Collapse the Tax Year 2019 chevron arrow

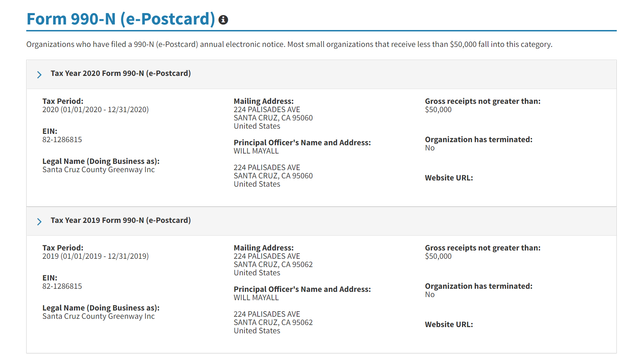pos(39,222)
